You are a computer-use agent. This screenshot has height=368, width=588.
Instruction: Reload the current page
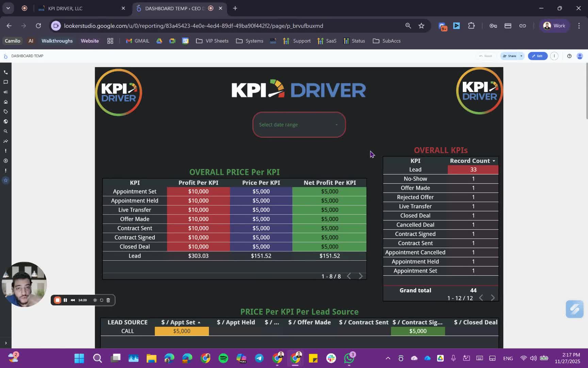click(38, 26)
